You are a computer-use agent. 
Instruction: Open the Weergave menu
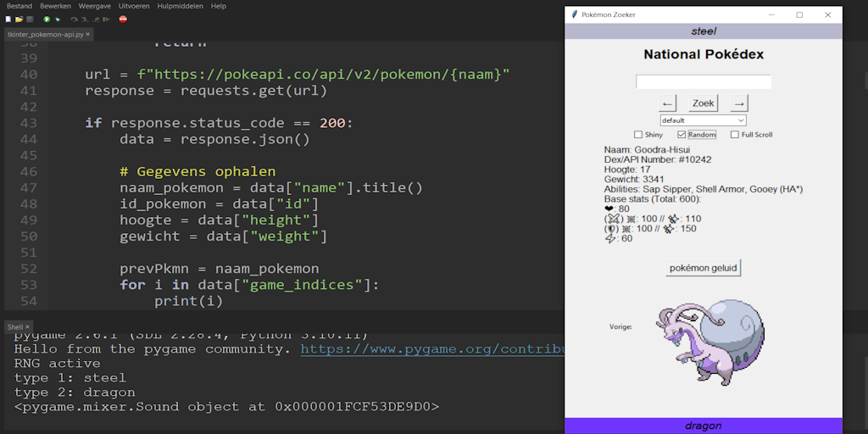coord(95,6)
